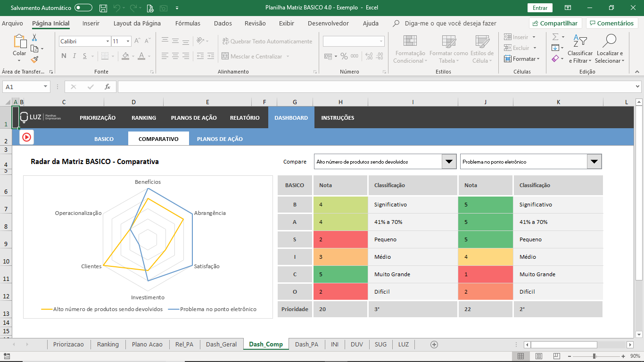Click the Cut scissors icon
644x362 pixels.
34,38
